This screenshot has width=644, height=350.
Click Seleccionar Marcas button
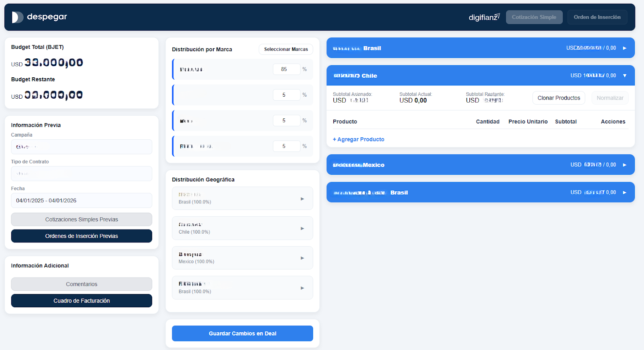(x=286, y=49)
